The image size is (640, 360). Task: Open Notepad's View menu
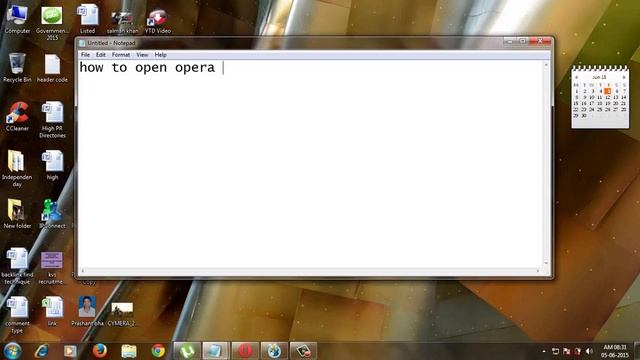click(x=142, y=55)
